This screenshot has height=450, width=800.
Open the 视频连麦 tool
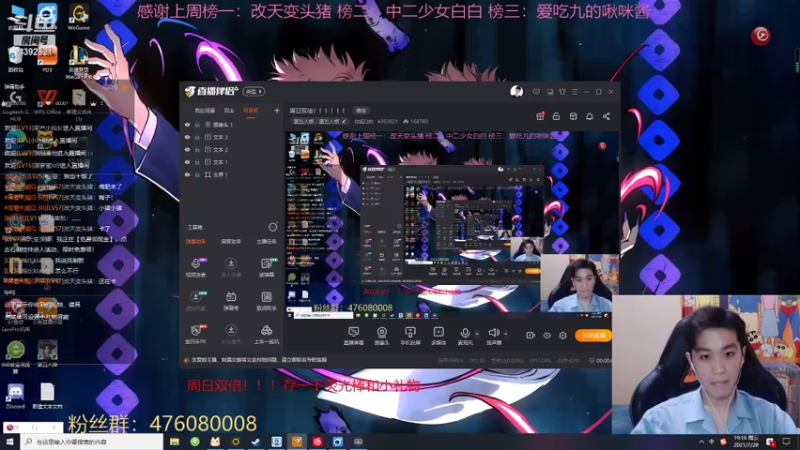196,267
